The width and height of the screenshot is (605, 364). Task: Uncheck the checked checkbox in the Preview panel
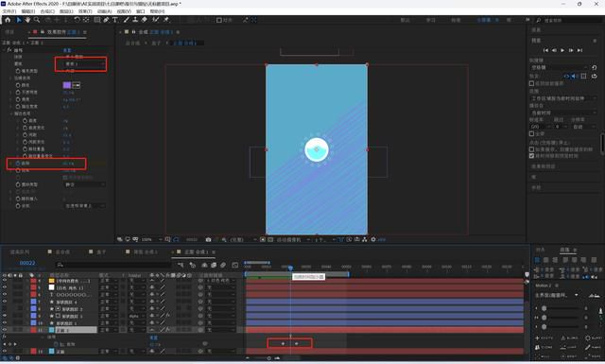coord(531,156)
